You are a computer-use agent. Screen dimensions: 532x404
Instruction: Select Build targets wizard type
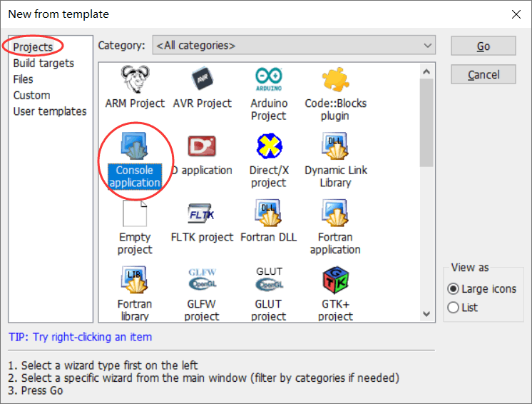44,63
